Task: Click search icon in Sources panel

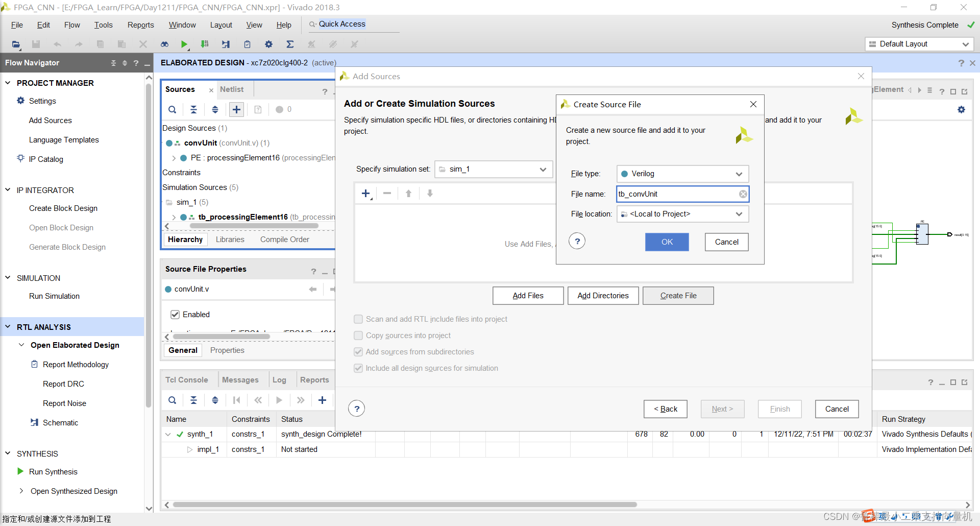Action: click(x=173, y=109)
